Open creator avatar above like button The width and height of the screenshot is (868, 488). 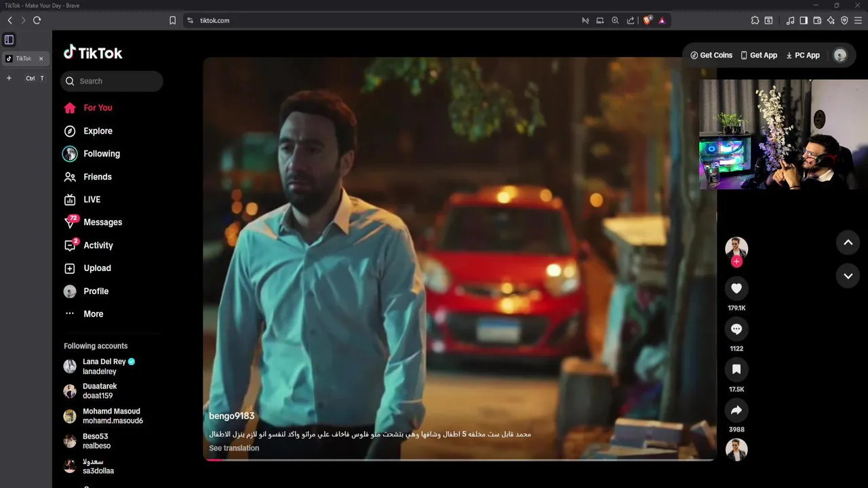tap(736, 247)
